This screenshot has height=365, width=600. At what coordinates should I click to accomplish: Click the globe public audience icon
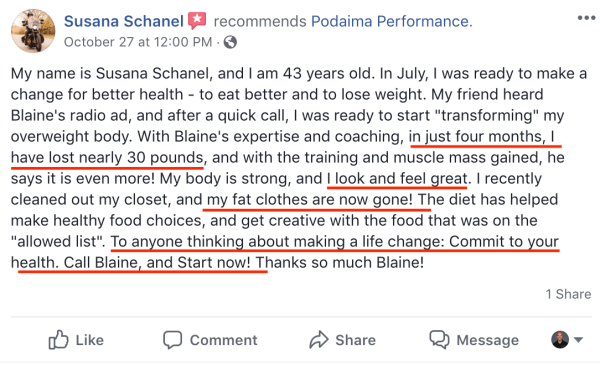(230, 42)
